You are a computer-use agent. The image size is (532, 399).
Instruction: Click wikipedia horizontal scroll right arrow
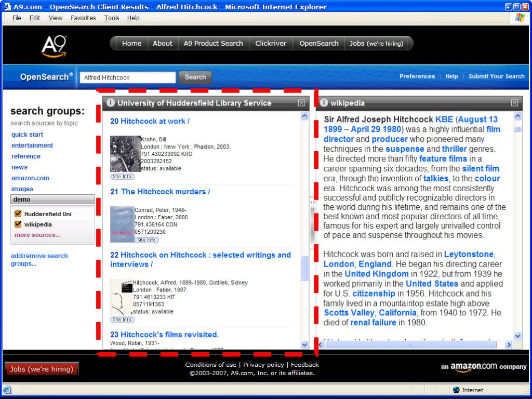[508, 345]
